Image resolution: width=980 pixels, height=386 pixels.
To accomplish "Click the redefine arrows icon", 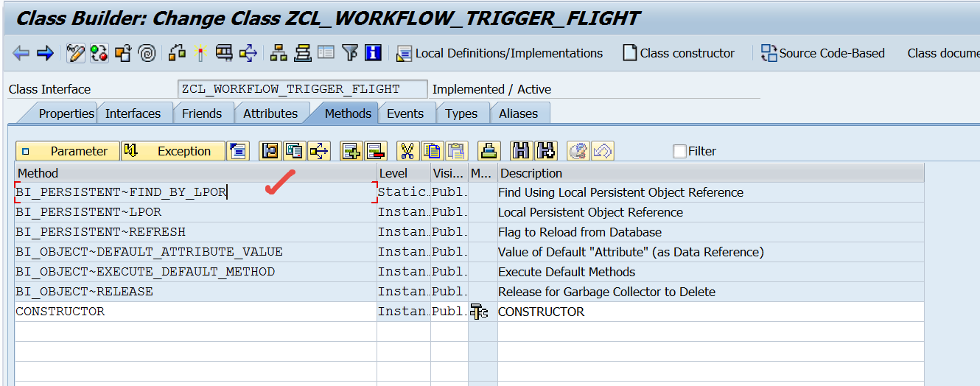I will click(x=319, y=151).
